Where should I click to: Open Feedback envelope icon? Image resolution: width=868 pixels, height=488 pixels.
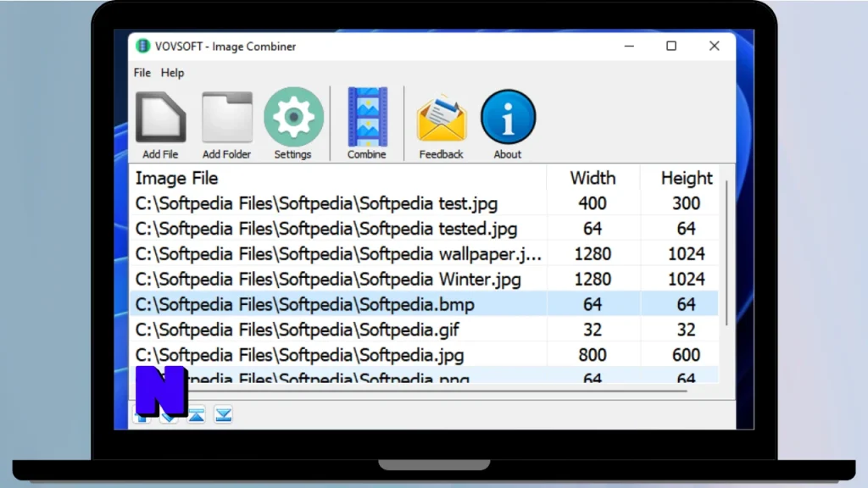click(x=441, y=118)
